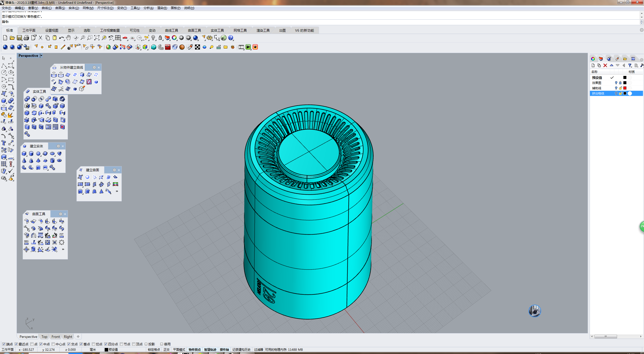
Task: Switch to 实体工具 toolbar tab
Action: click(x=217, y=30)
